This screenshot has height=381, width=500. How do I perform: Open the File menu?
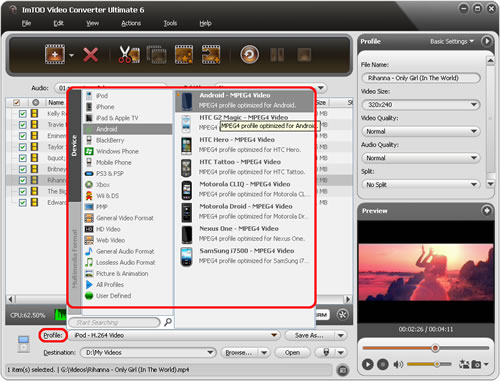coord(26,23)
